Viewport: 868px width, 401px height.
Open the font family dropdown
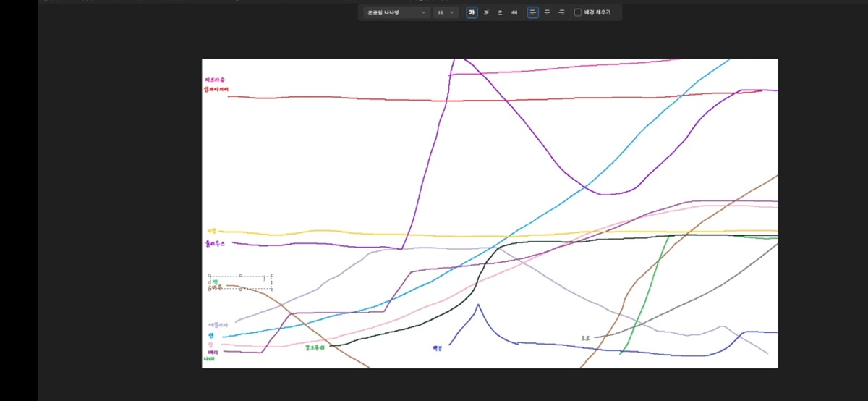(396, 12)
